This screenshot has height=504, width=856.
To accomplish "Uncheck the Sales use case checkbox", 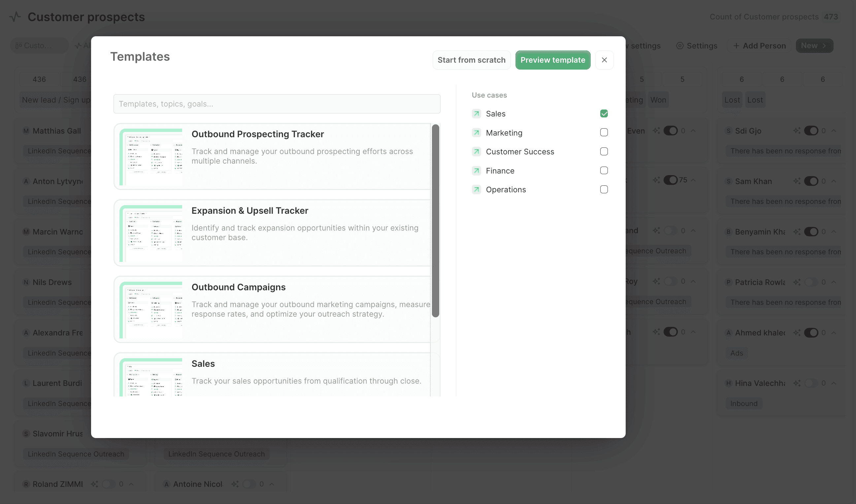I will (604, 113).
